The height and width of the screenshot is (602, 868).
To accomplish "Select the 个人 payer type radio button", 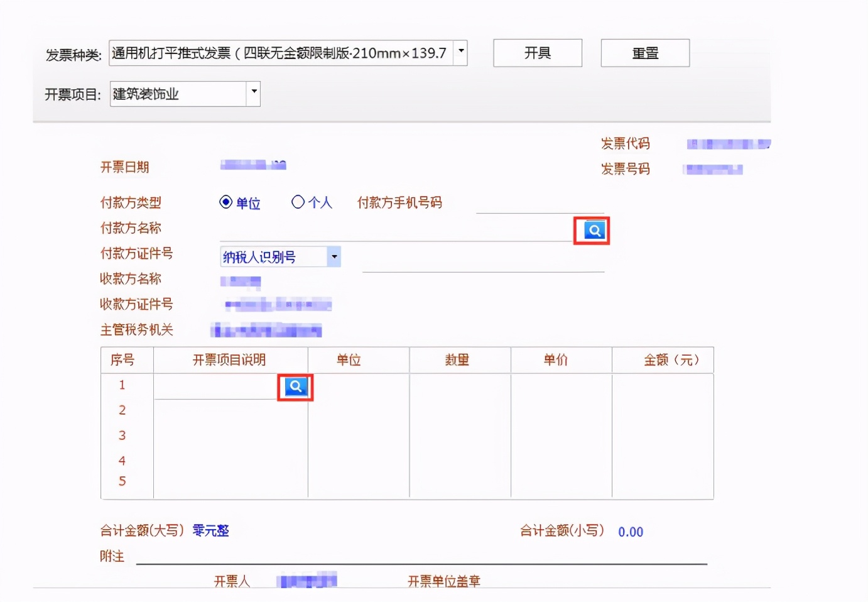I will pos(298,201).
